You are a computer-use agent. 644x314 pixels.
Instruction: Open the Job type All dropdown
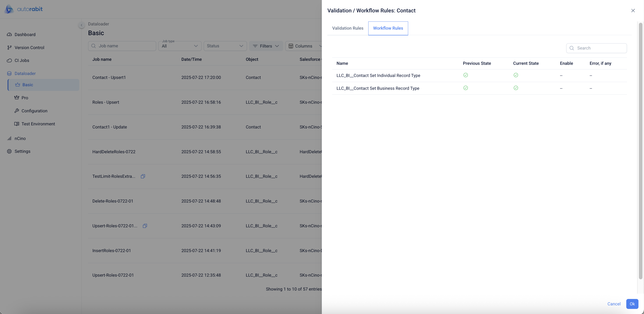[180, 46]
